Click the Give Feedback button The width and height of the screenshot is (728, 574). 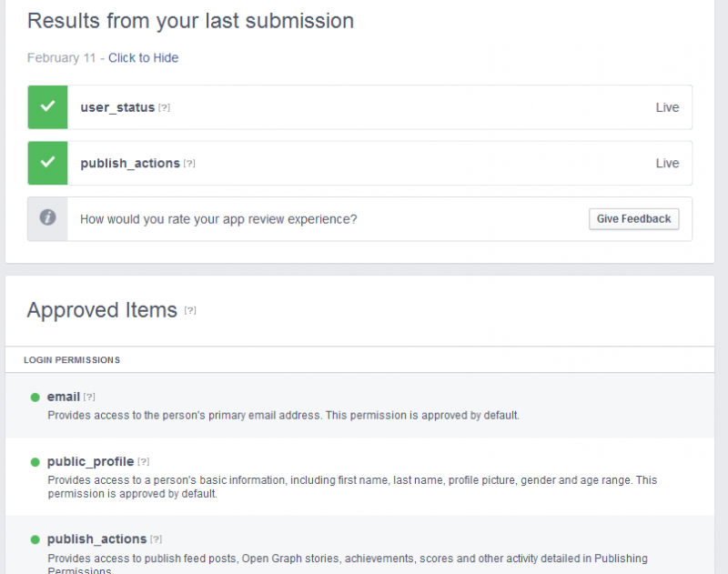coord(633,218)
